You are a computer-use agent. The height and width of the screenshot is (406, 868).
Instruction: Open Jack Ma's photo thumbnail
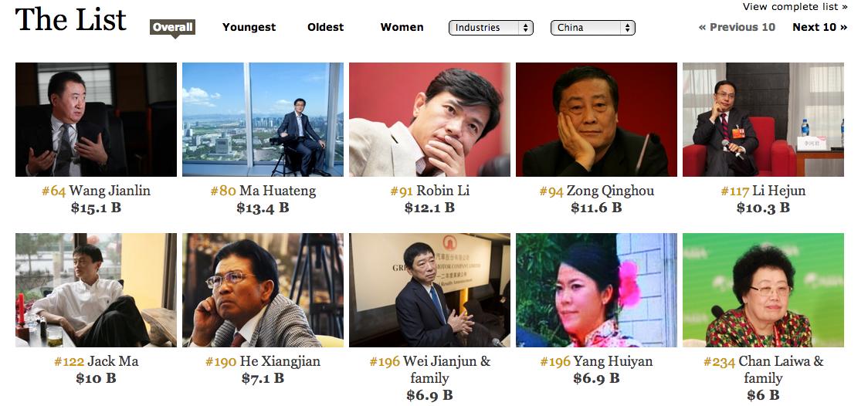point(96,290)
